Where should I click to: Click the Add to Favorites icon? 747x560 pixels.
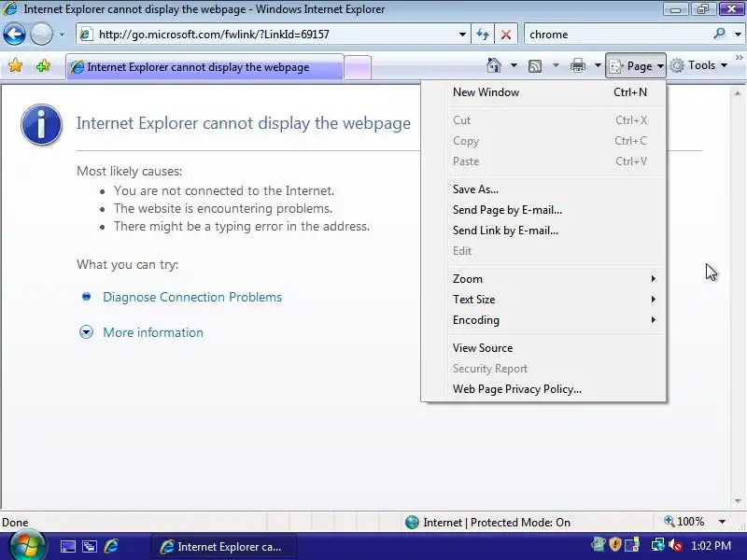(x=43, y=65)
